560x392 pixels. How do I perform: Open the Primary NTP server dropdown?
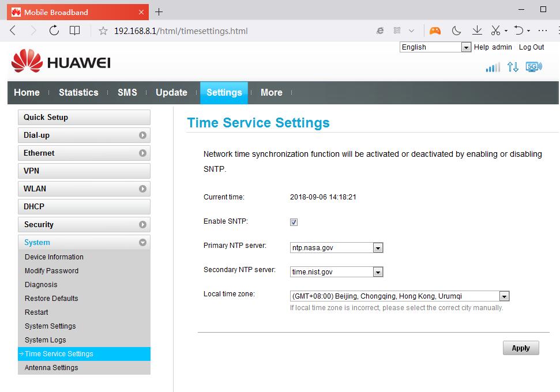coord(378,248)
